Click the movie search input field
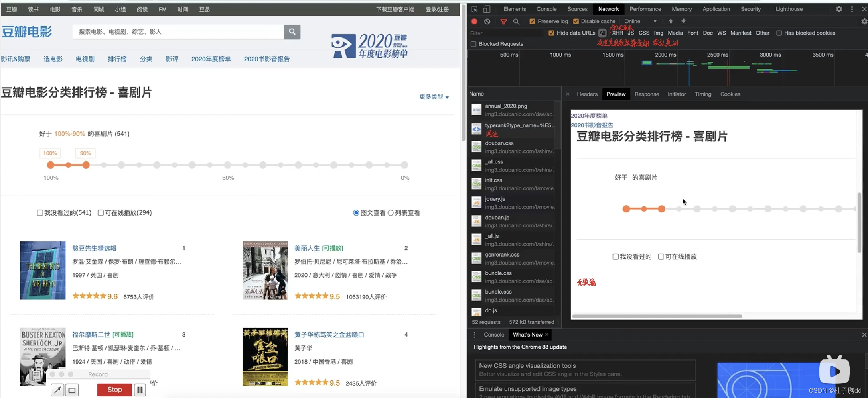The height and width of the screenshot is (398, 868). pos(178,32)
